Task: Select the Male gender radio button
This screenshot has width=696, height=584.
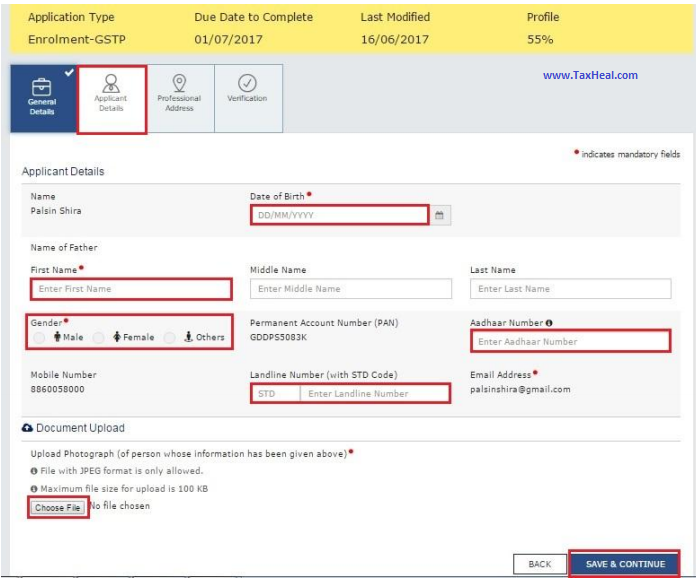Action: 38,337
